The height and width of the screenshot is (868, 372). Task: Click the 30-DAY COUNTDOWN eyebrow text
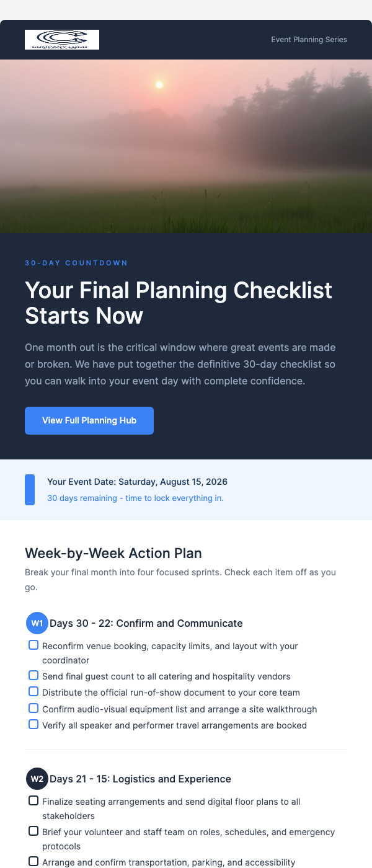tap(76, 263)
